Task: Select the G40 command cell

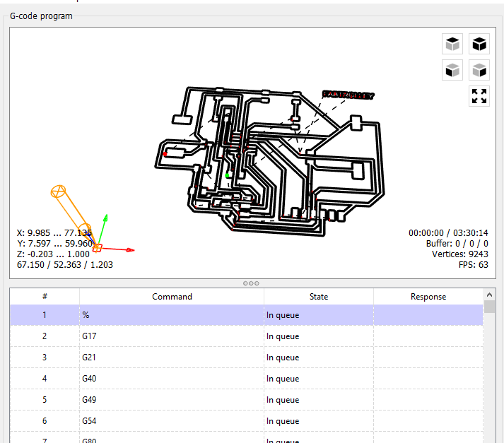Action: pos(172,379)
